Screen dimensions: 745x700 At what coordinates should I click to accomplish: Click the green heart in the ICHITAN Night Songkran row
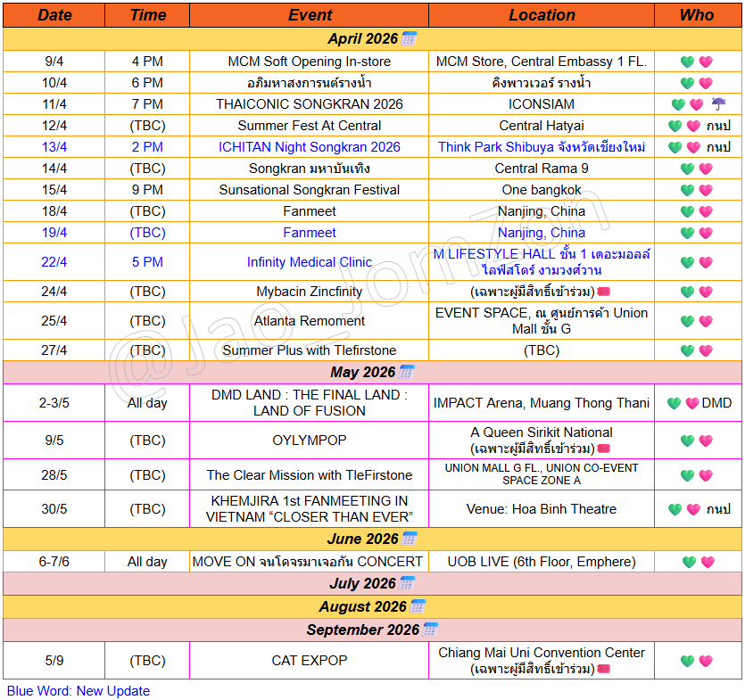(675, 147)
